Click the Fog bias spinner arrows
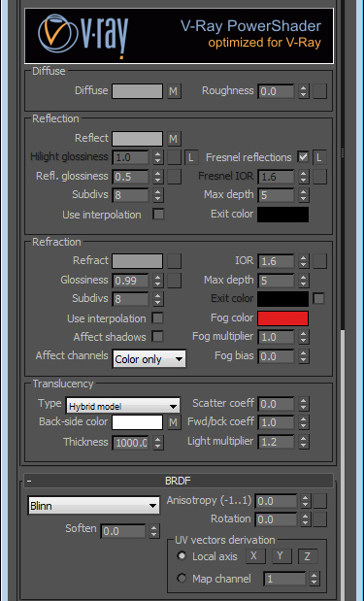The image size is (364, 601). tap(304, 356)
